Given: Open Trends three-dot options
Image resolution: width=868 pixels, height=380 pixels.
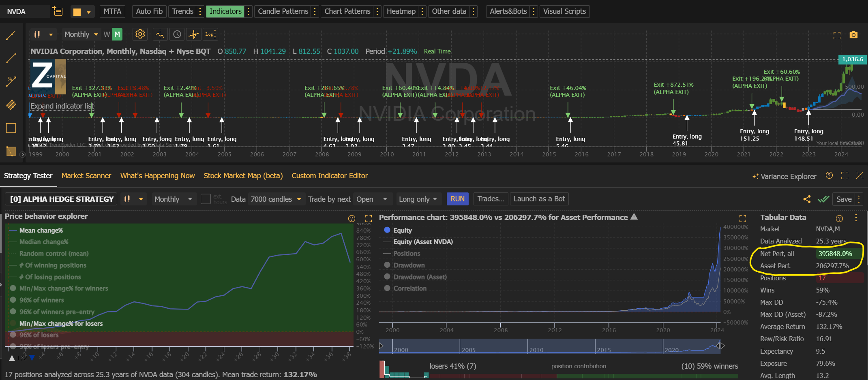Looking at the screenshot, I should [x=200, y=11].
